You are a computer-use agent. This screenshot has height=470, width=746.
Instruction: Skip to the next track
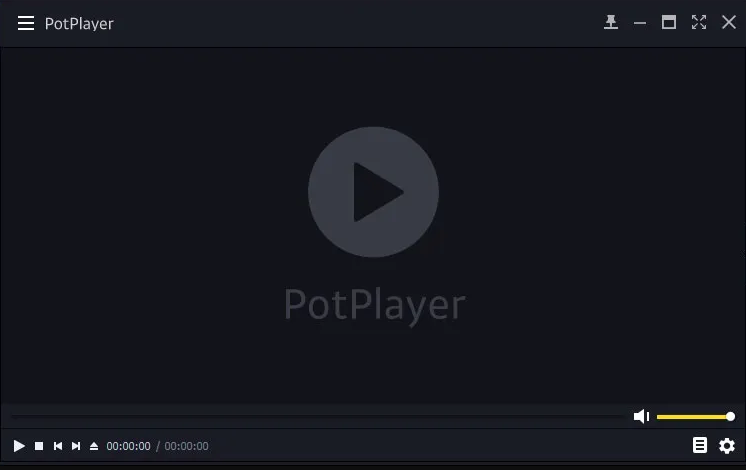[x=76, y=446]
